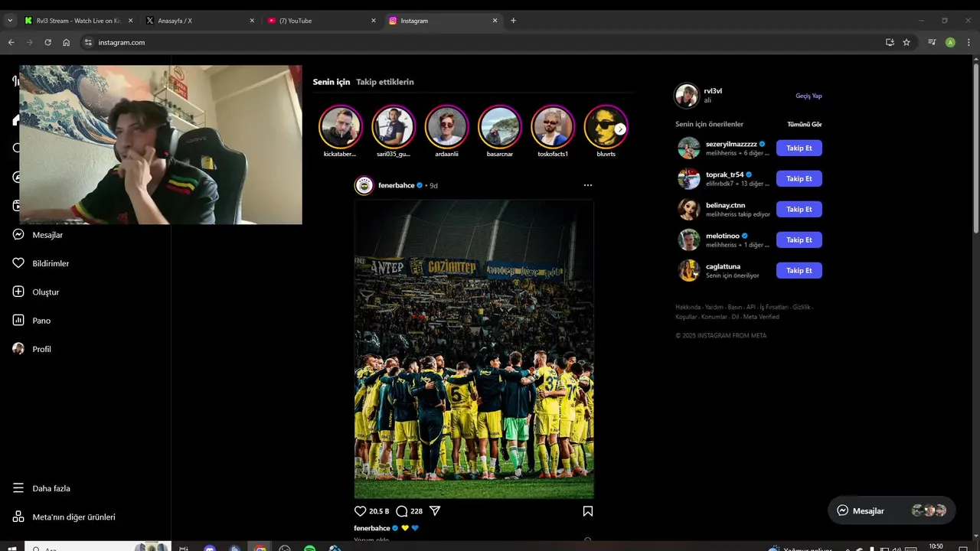Open the three-dot options of fenerbahce post
Screen dimensions: 980x551
tap(588, 185)
